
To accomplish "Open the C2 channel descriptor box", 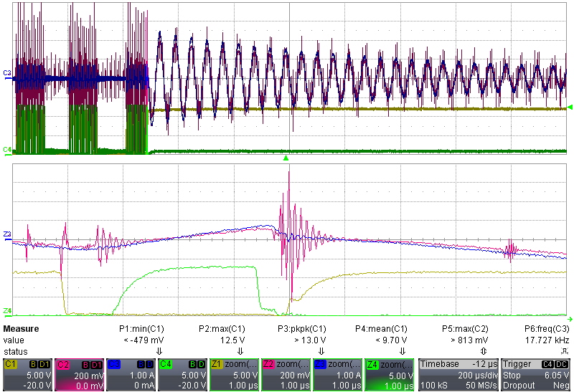I will pyautogui.click(x=80, y=375).
